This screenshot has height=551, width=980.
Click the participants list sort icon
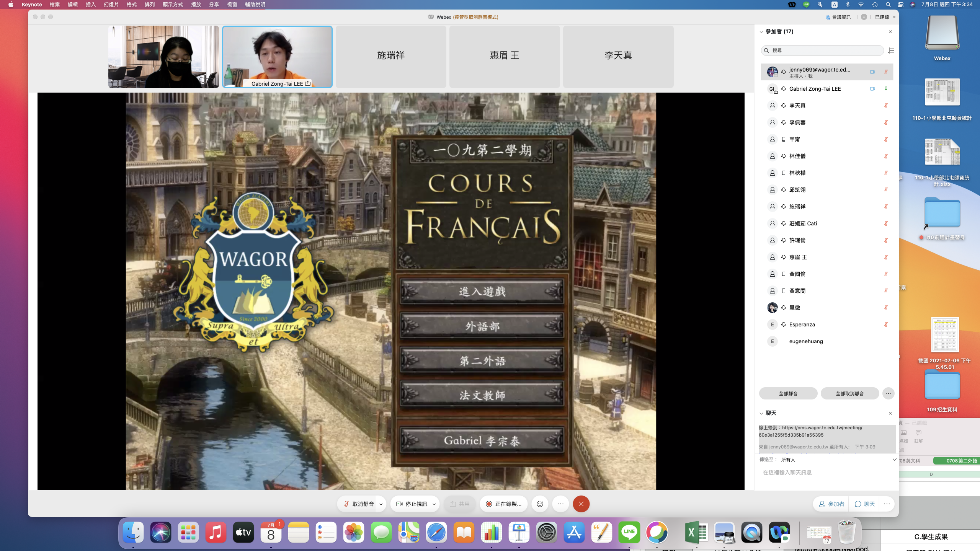pyautogui.click(x=891, y=51)
